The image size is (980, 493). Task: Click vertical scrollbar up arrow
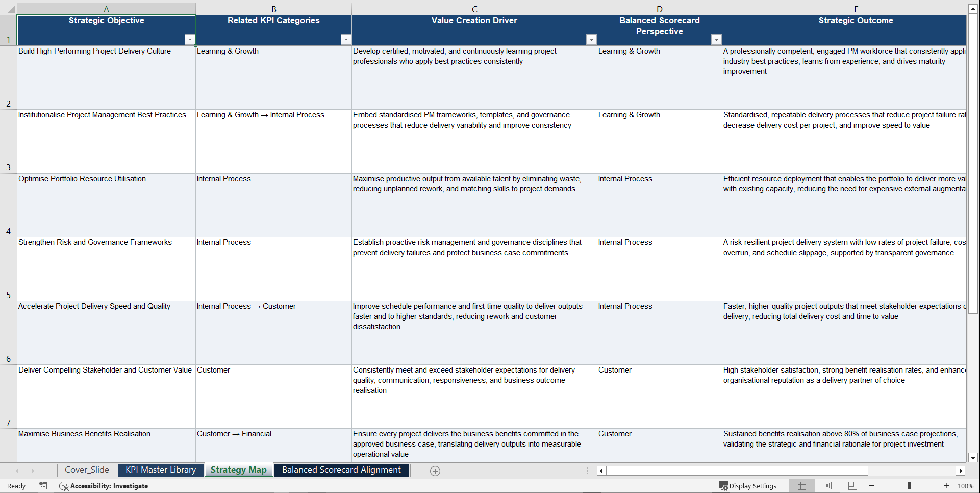pyautogui.click(x=973, y=9)
